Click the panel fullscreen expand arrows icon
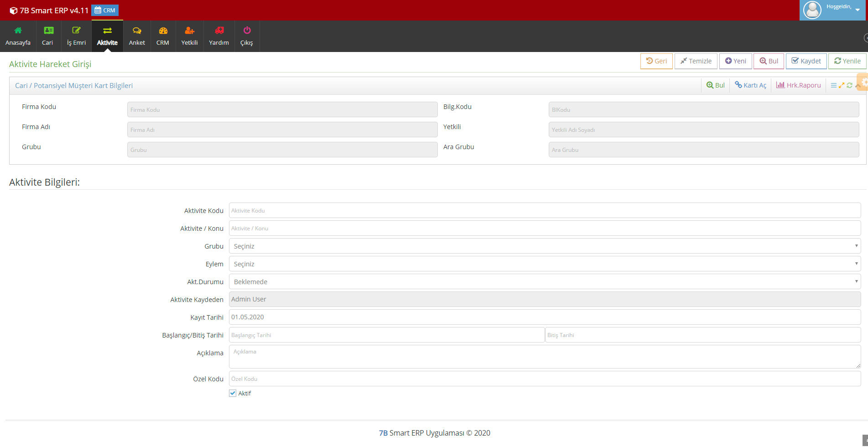Viewport: 868px width, 447px height. coord(842,85)
